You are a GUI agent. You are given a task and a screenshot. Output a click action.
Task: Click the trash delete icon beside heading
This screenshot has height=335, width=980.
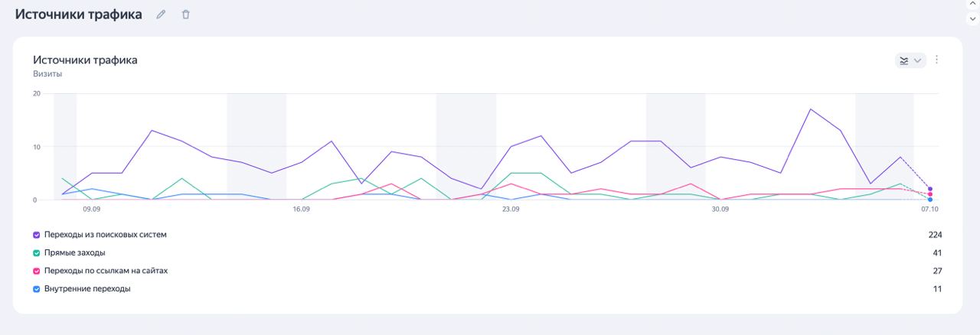tap(185, 15)
